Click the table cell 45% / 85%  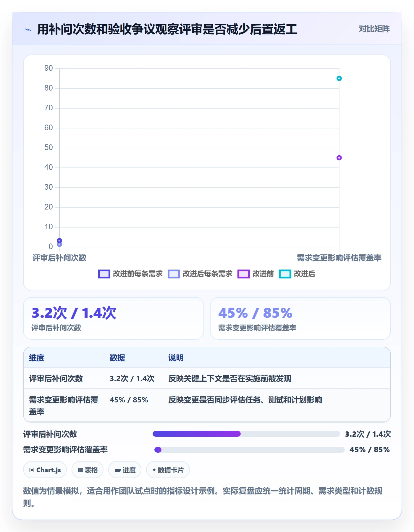click(129, 400)
